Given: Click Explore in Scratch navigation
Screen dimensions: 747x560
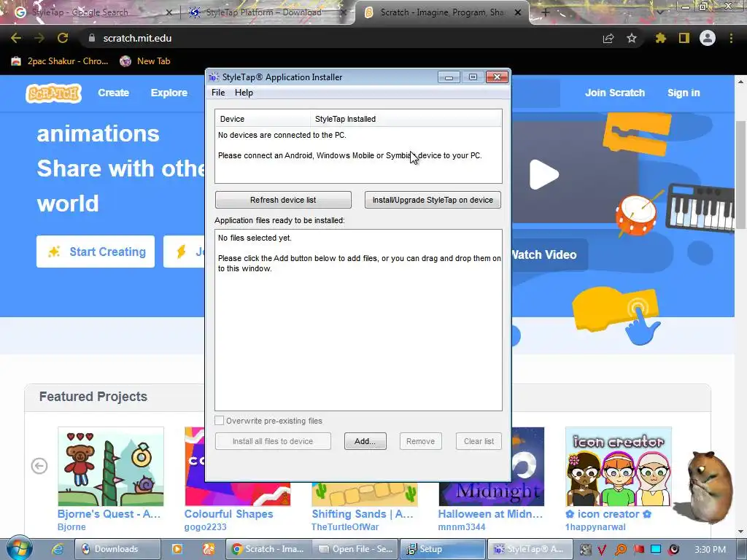Looking at the screenshot, I should (169, 93).
